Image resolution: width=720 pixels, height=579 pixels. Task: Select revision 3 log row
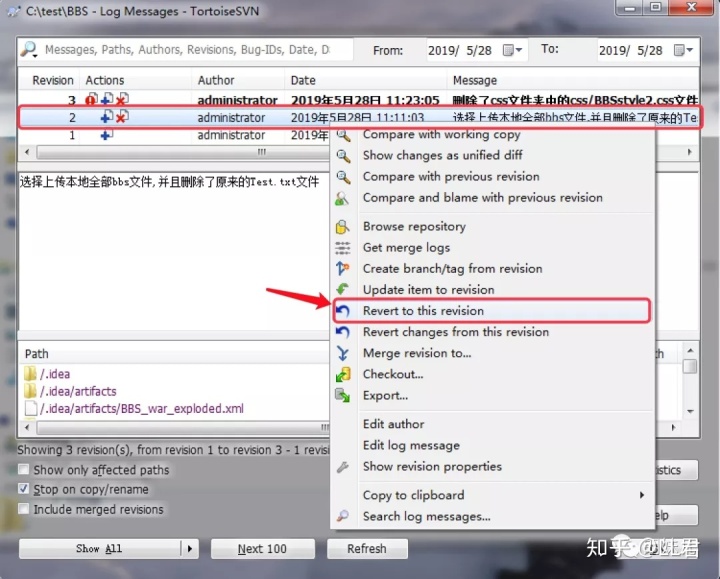[358, 99]
